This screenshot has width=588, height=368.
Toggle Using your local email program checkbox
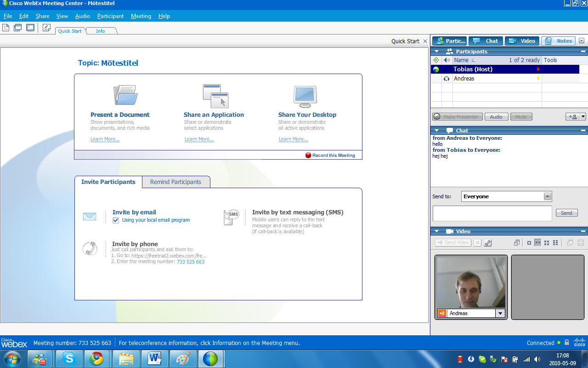pos(116,220)
